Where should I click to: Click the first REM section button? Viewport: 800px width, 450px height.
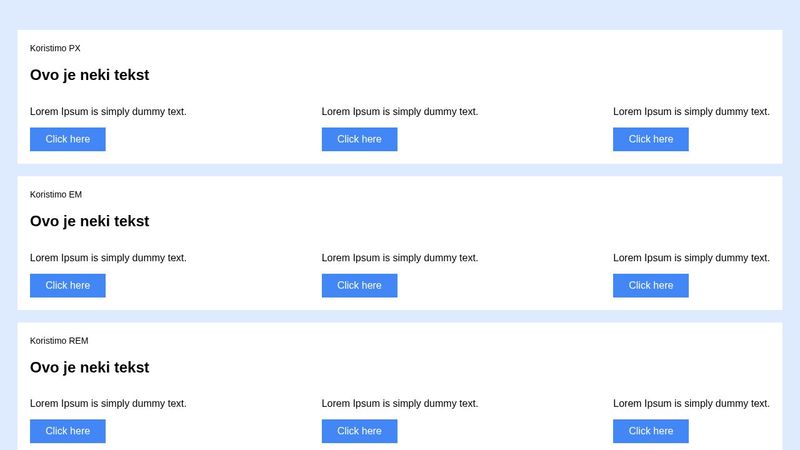point(68,431)
